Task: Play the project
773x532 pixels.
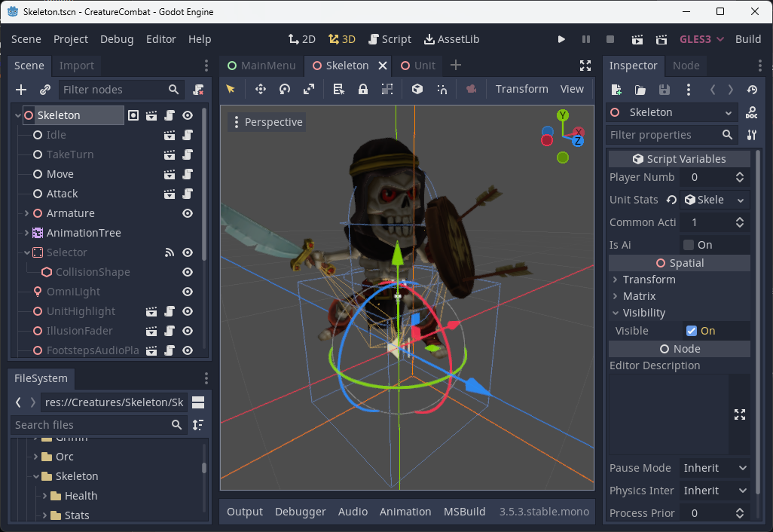Action: point(561,39)
